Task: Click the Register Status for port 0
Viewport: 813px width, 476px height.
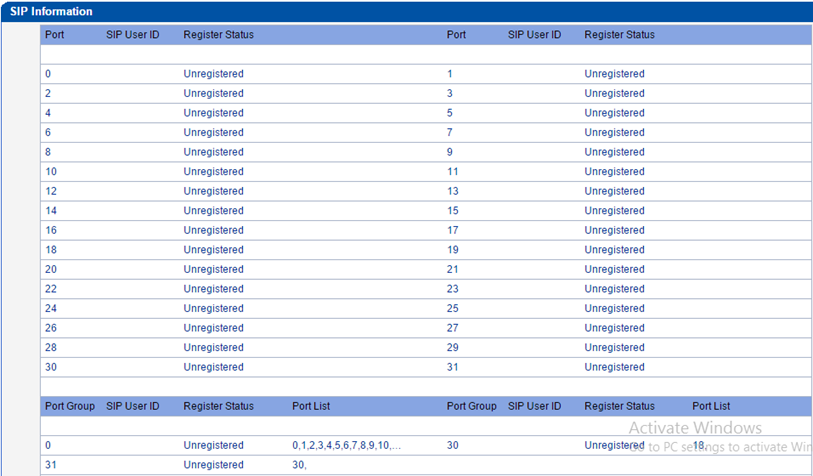Action: pyautogui.click(x=213, y=74)
